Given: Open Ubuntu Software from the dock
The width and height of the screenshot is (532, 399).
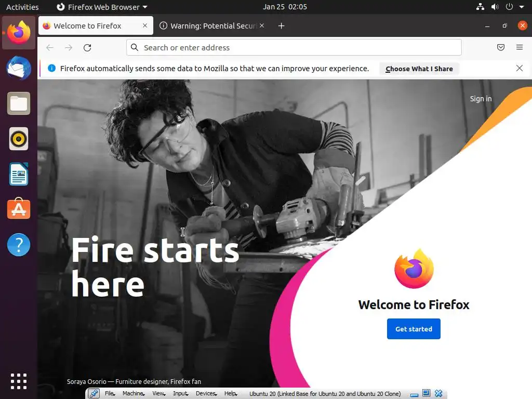Looking at the screenshot, I should (x=19, y=209).
